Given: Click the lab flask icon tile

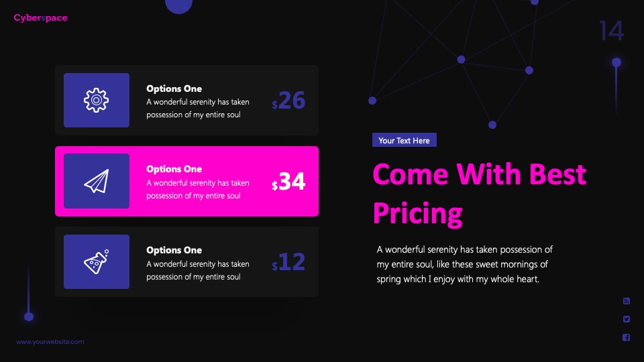Looking at the screenshot, I should (x=97, y=262).
